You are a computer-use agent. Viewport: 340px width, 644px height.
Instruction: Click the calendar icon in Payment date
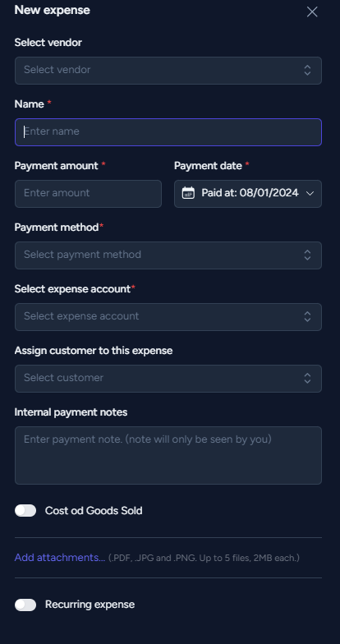coord(188,193)
